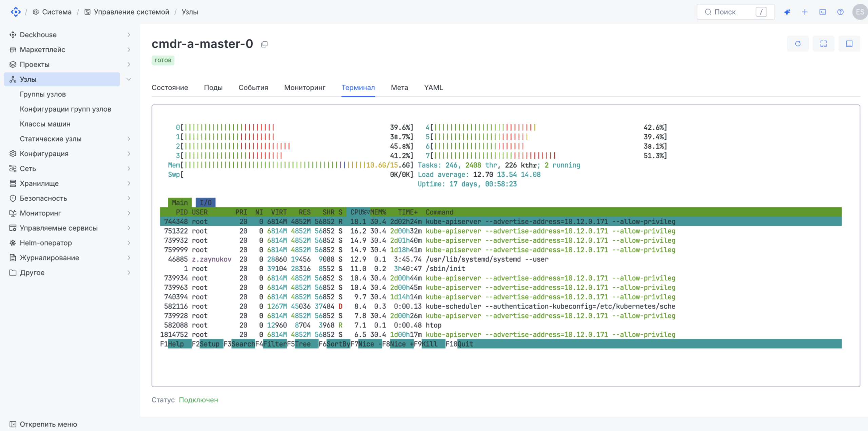
Task: Select process row PID 582088 htop
Action: coord(501,325)
